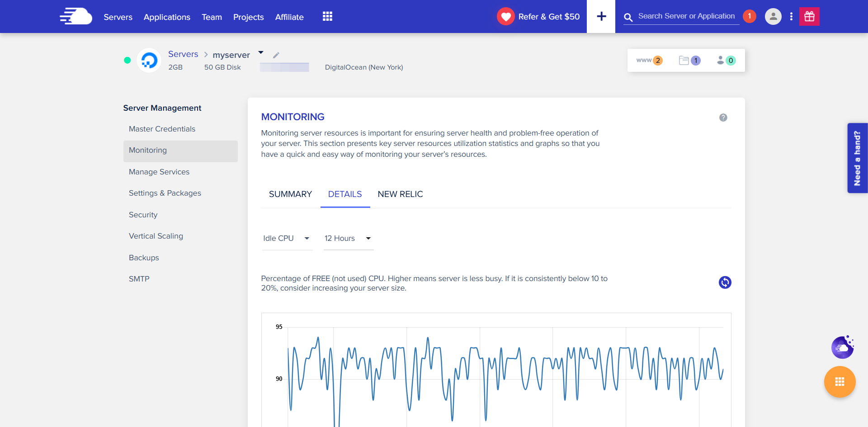Open the user account avatar

click(x=773, y=16)
